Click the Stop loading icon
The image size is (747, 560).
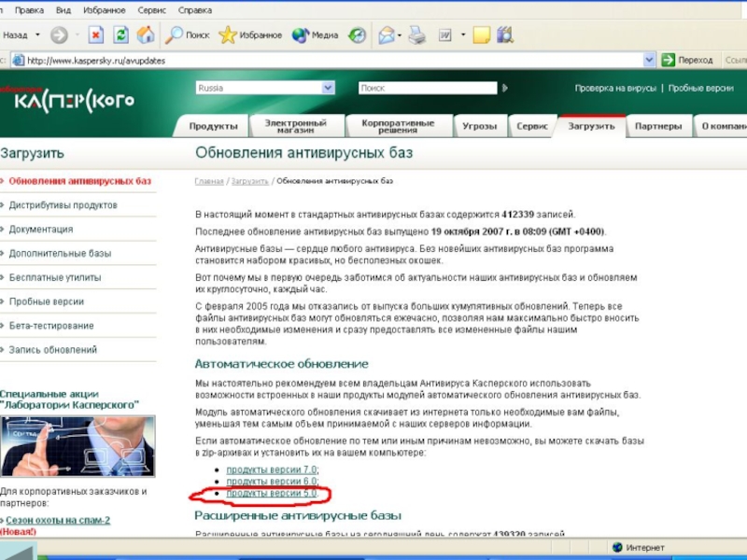coord(96,35)
